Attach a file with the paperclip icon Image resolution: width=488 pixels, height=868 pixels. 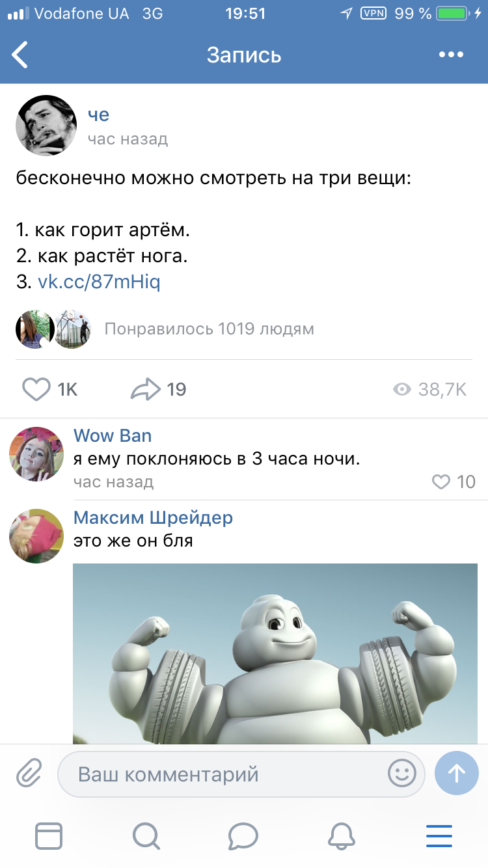(29, 774)
